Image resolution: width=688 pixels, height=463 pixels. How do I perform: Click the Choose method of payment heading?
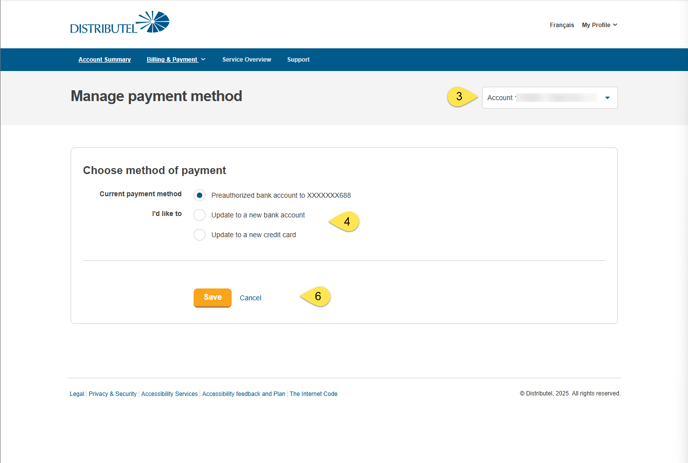pyautogui.click(x=154, y=170)
